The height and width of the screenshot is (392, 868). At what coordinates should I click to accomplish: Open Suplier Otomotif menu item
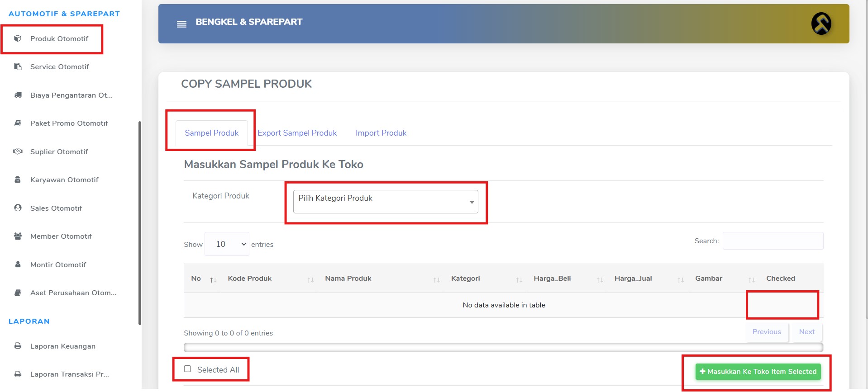[x=59, y=151]
